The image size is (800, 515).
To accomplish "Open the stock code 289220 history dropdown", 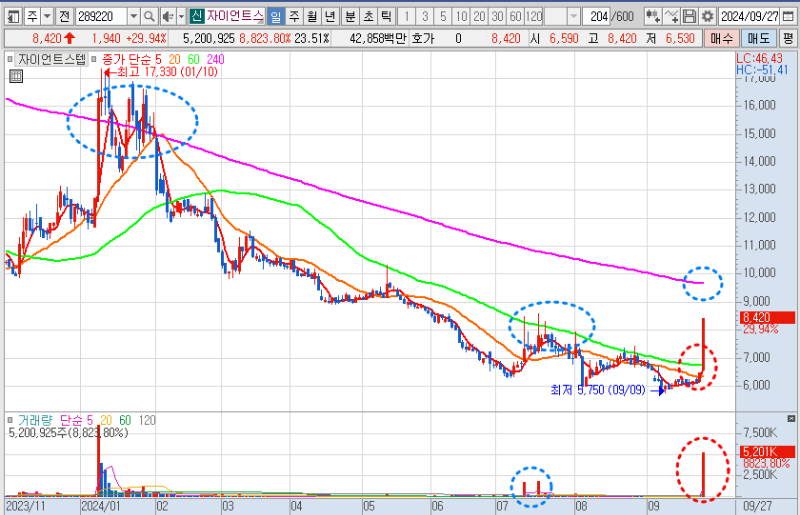I will point(134,17).
